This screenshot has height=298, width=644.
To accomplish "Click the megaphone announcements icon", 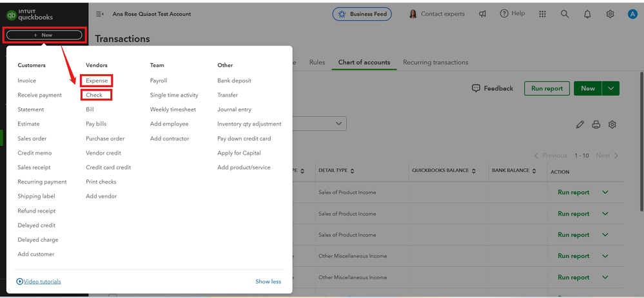I will click(x=483, y=14).
